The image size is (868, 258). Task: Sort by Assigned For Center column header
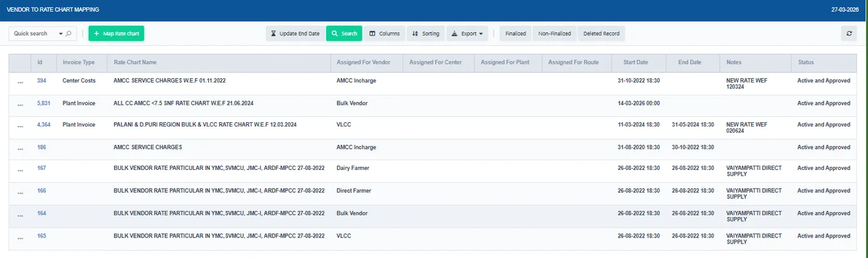[x=438, y=63]
